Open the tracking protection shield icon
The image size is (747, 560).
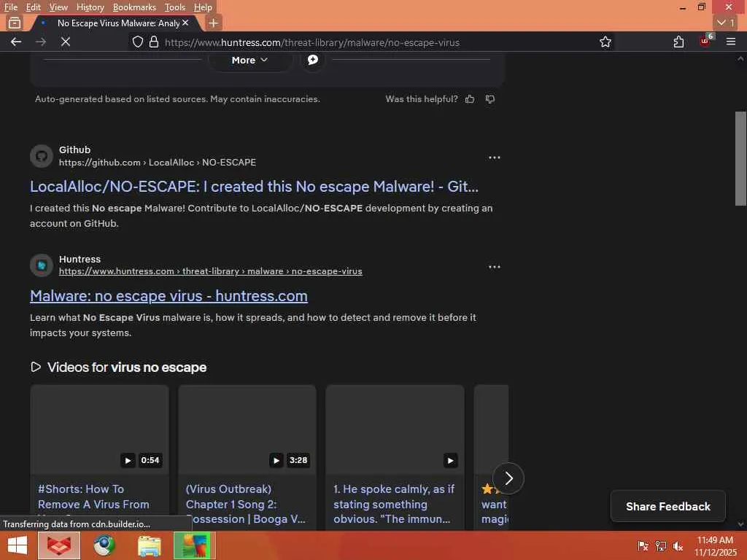click(x=138, y=42)
